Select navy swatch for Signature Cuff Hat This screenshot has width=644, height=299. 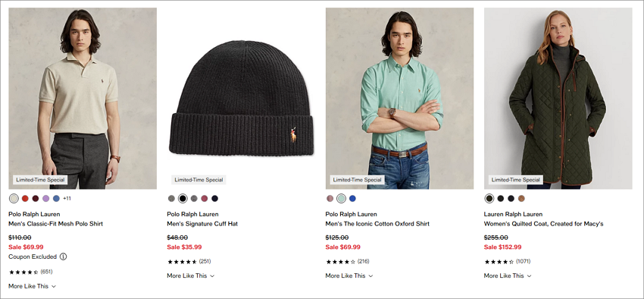pos(215,199)
